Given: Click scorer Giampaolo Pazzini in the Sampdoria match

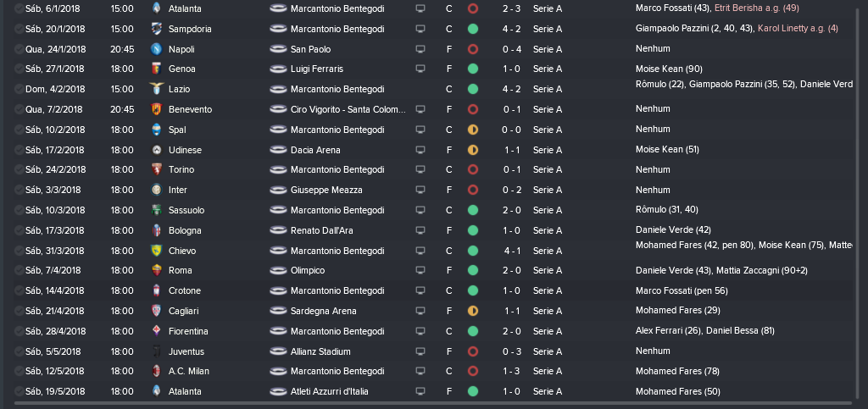Looking at the screenshot, I should tap(671, 28).
